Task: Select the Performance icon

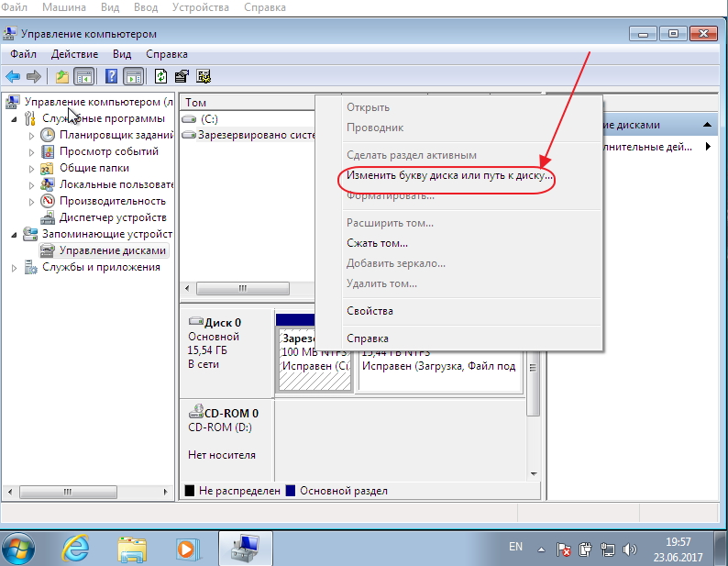Action: pyautogui.click(x=48, y=201)
